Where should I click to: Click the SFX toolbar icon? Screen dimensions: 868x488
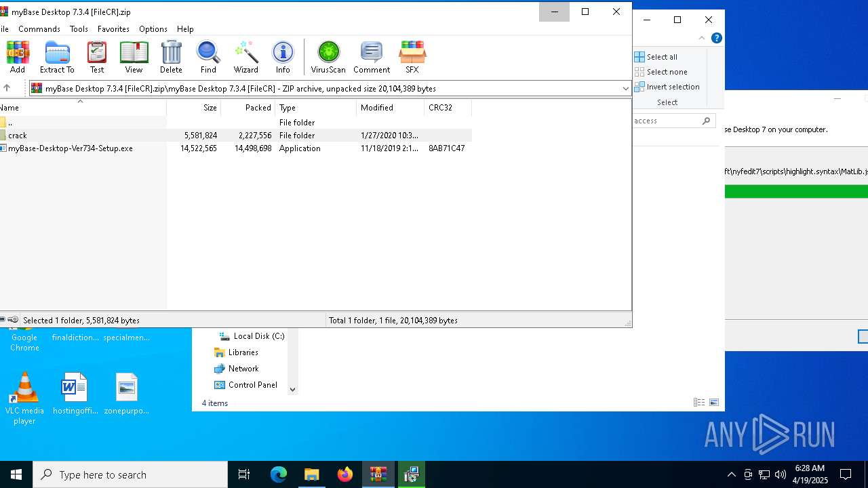[x=412, y=57]
